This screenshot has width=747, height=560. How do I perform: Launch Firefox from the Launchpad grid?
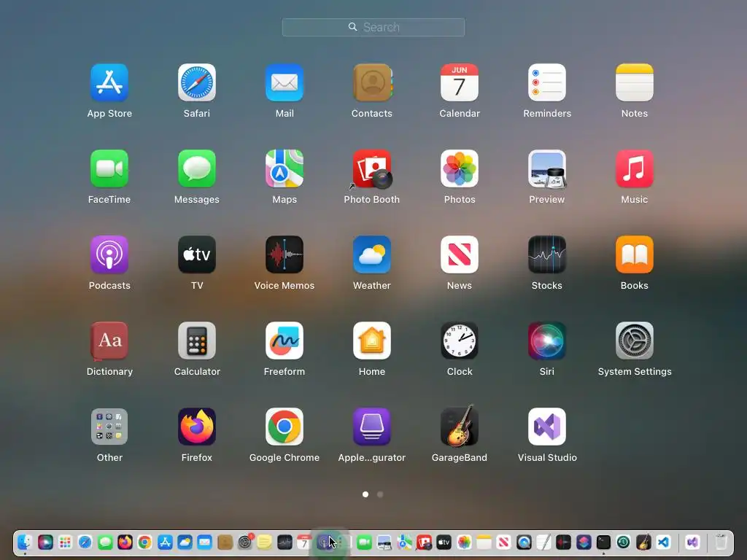point(197,427)
